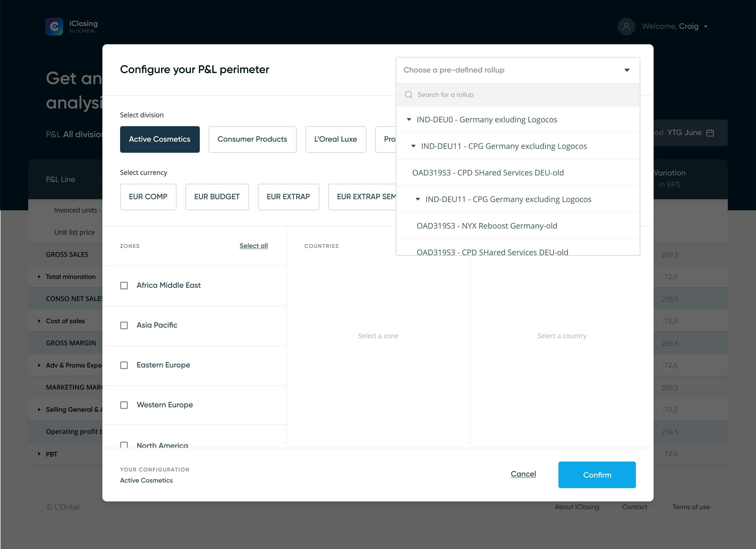Viewport: 756px width, 549px height.
Task: Collapse IND-DEU0 Germany exluding Logocos node
Action: pos(409,119)
